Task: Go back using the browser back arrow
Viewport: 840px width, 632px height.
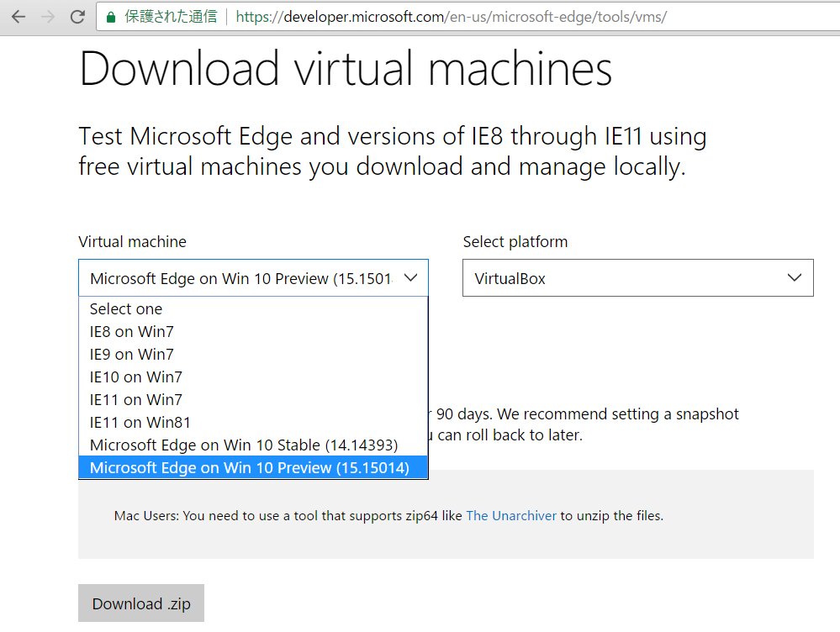Action: click(x=18, y=17)
